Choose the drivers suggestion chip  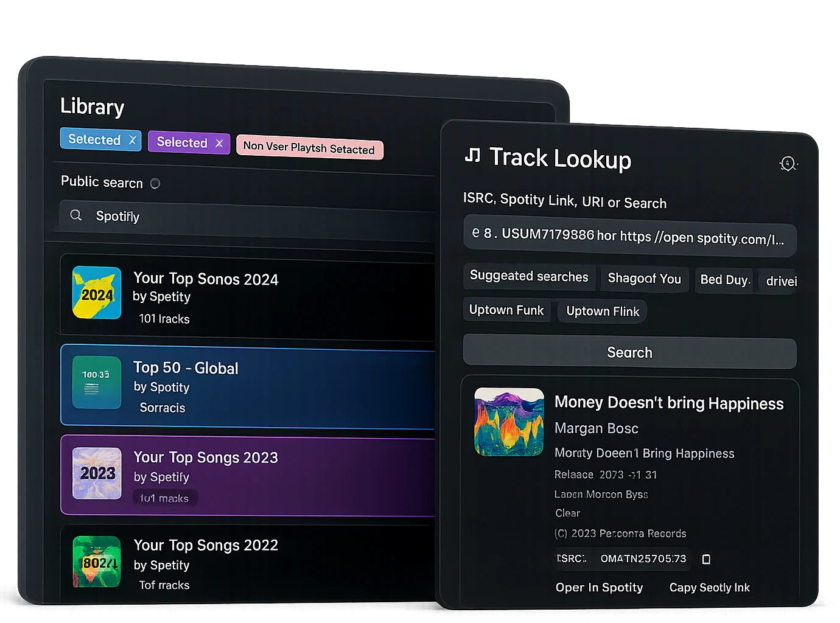(779, 281)
